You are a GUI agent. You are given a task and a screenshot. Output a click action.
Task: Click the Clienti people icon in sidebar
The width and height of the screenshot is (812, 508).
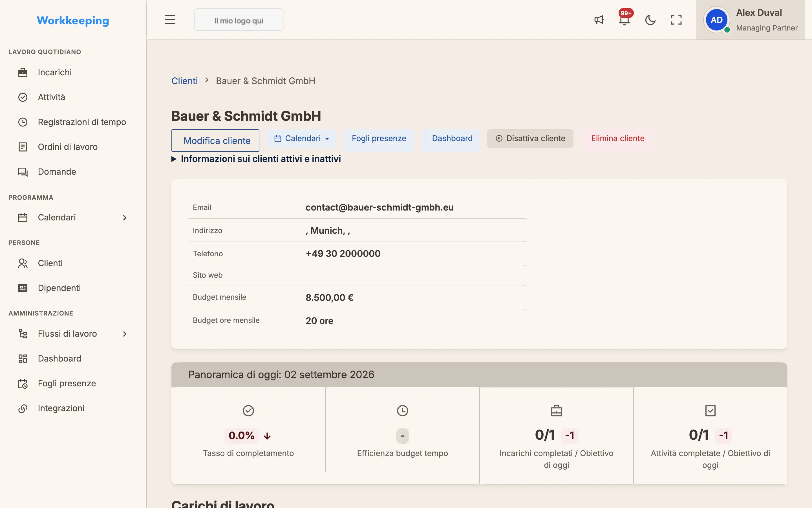pos(23,263)
